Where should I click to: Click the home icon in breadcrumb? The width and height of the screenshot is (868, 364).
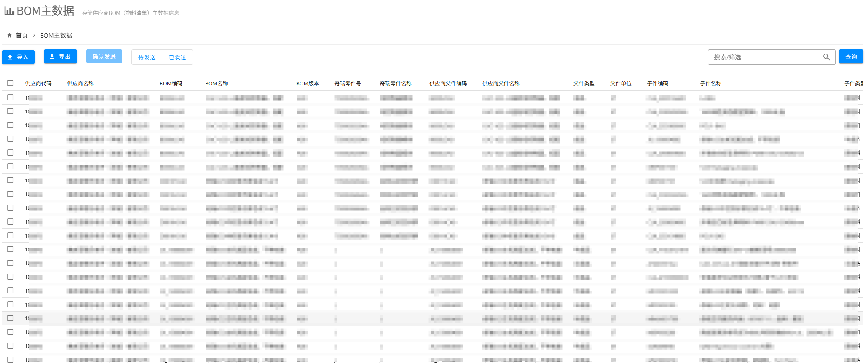pos(10,35)
